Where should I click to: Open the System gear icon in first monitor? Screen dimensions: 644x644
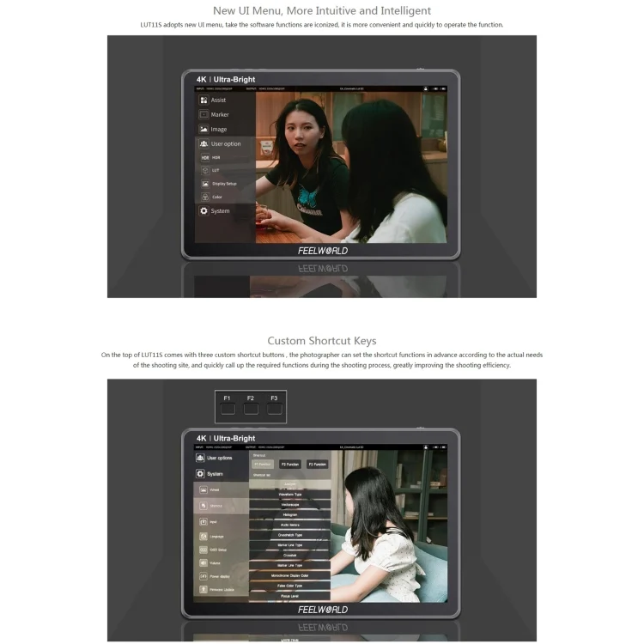tap(204, 211)
